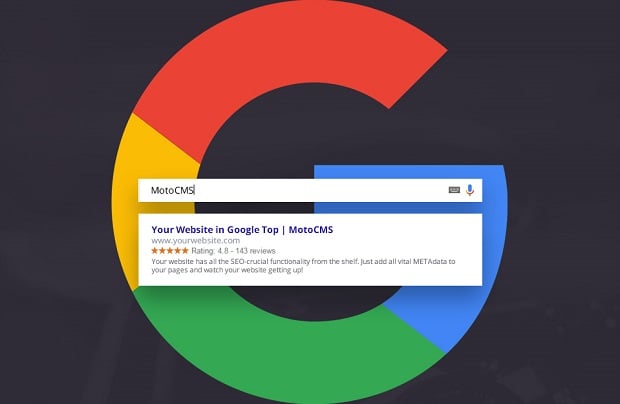
Task: Click the fifth orange rating star
Action: (185, 251)
